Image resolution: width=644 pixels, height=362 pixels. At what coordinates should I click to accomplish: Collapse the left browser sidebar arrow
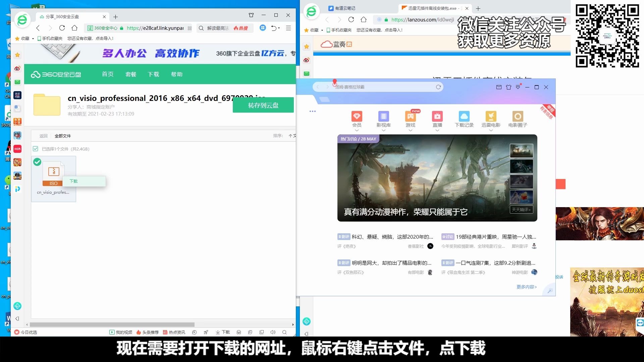coord(17,319)
